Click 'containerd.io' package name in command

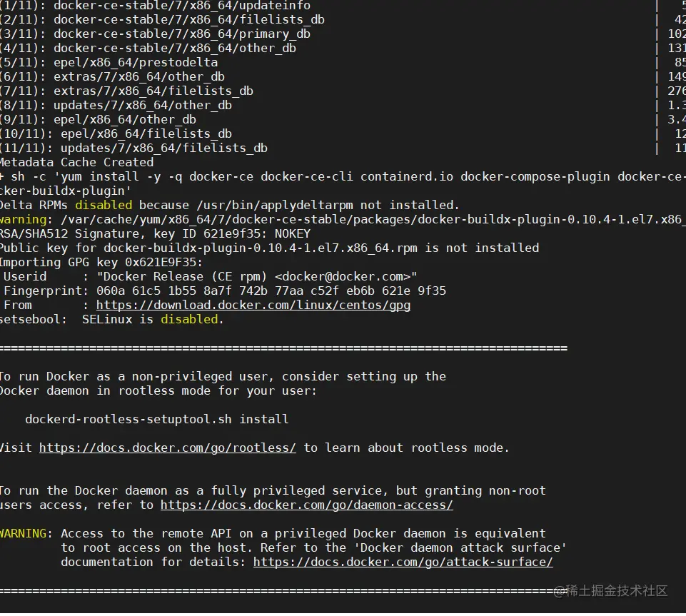[x=406, y=177]
